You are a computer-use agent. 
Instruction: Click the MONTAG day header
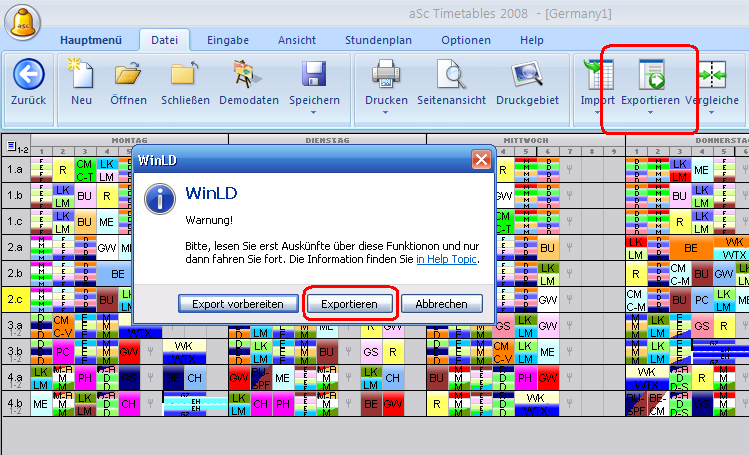click(x=129, y=140)
